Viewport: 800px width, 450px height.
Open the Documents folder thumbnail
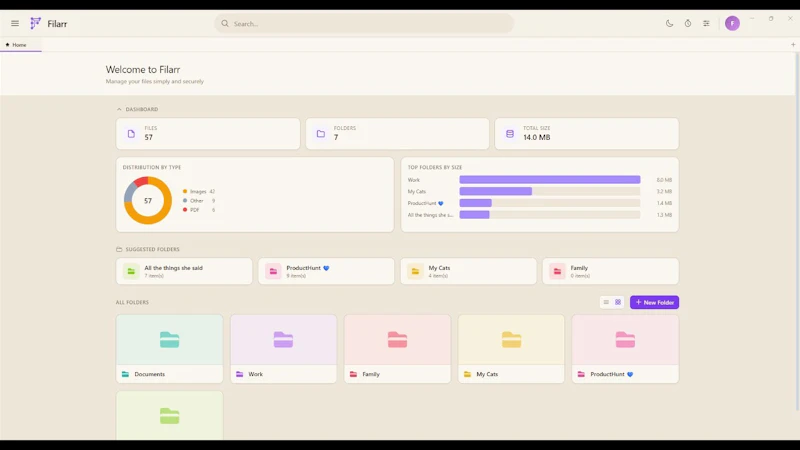169,340
